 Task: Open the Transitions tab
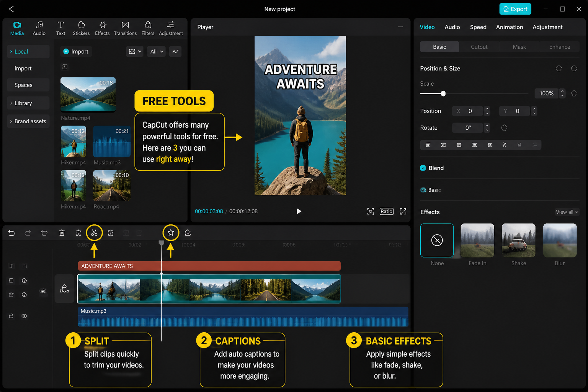pos(125,29)
